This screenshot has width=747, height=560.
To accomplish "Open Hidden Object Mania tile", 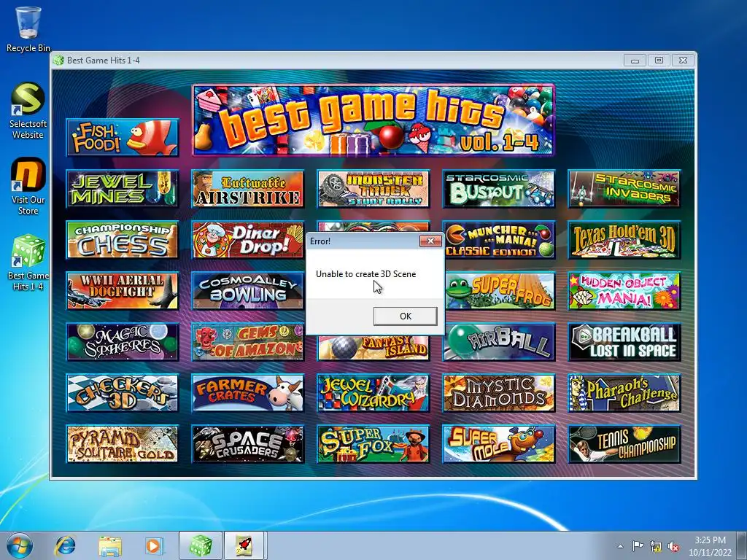I will (624, 291).
